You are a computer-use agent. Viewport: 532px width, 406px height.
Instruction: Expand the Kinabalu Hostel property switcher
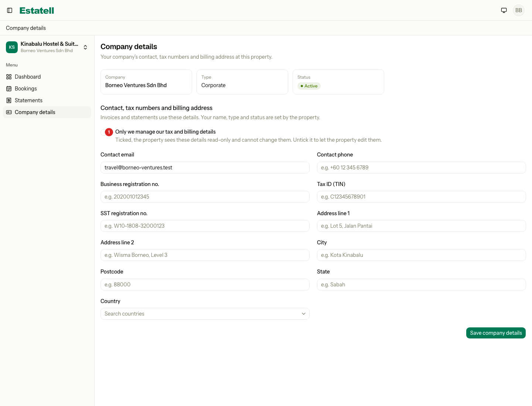[x=47, y=47]
